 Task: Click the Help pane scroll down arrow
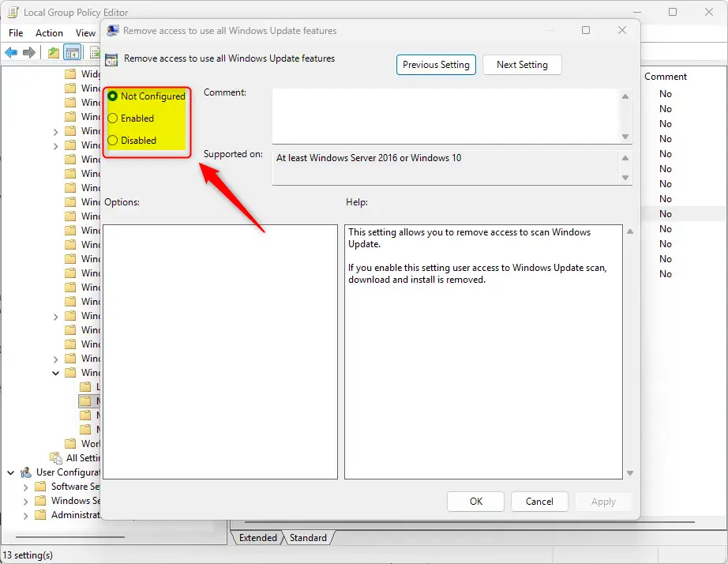pyautogui.click(x=630, y=473)
